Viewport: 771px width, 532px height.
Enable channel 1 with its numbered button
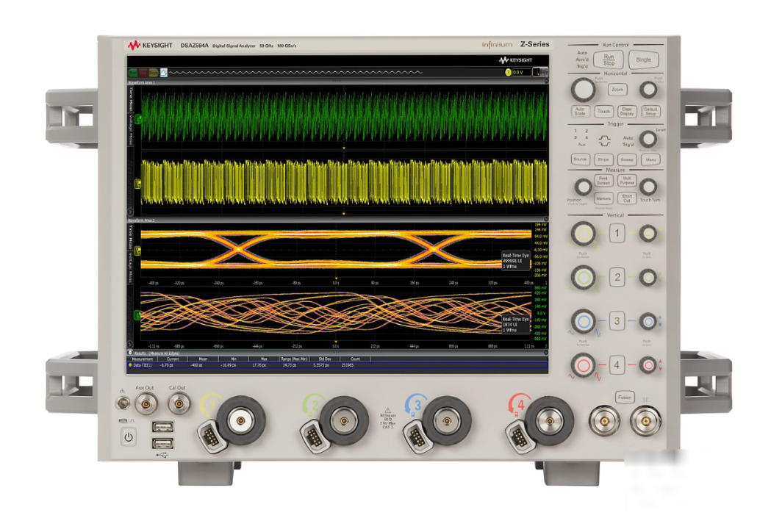coord(616,234)
